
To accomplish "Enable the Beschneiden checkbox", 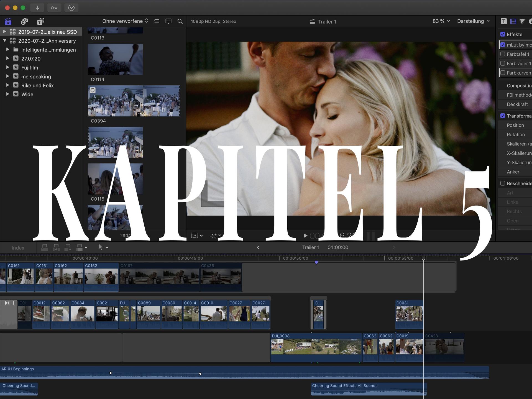I will pos(503,183).
